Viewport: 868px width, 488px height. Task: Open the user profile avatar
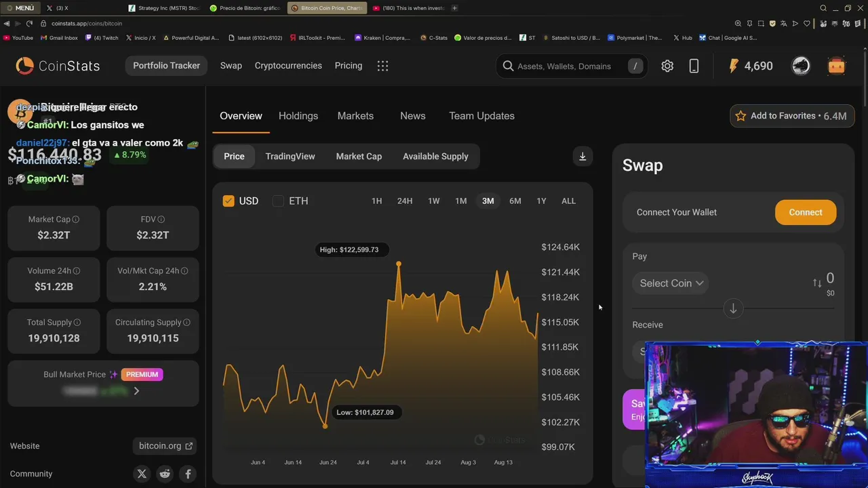[801, 66]
